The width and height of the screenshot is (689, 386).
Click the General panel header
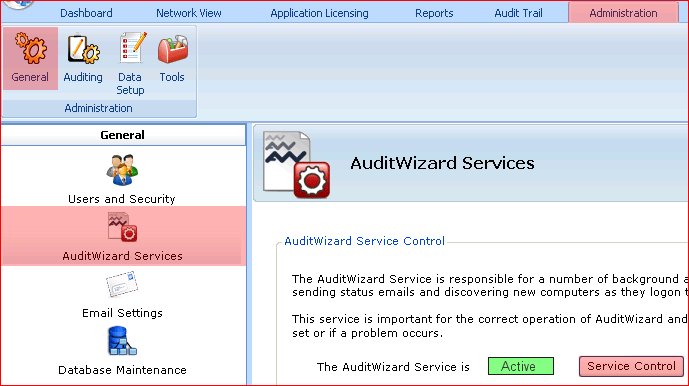pos(123,135)
